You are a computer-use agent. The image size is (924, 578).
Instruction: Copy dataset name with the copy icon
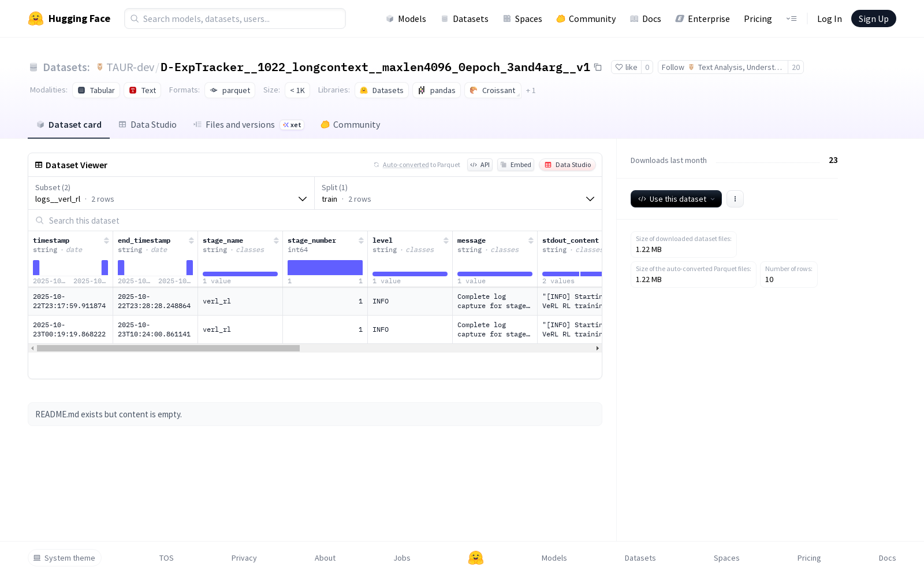pos(598,68)
